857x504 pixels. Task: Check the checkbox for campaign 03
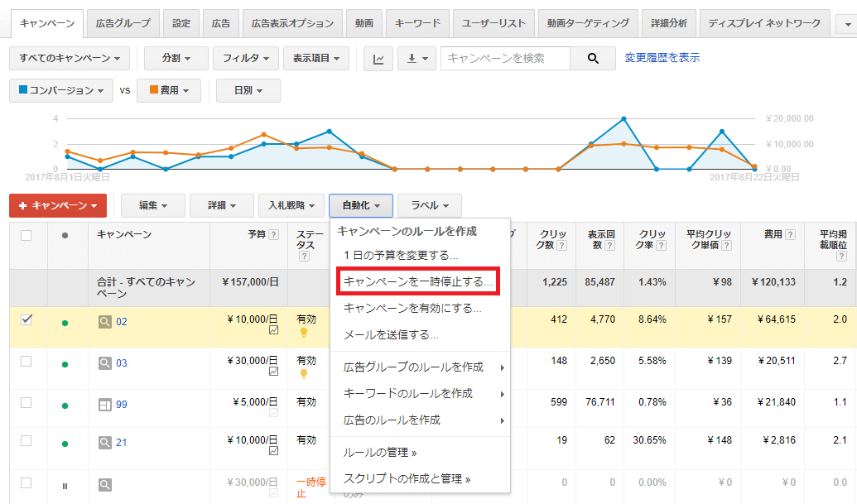click(x=26, y=362)
